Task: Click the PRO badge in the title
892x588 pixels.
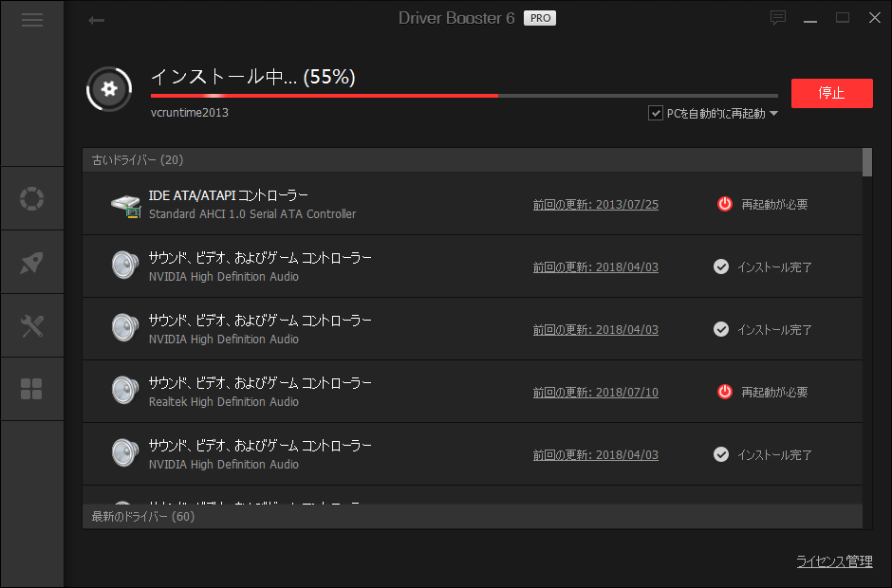Action: 540,18
